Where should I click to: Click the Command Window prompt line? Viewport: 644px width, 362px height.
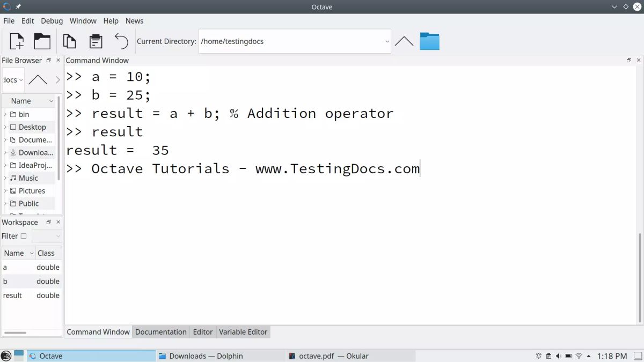(x=243, y=168)
